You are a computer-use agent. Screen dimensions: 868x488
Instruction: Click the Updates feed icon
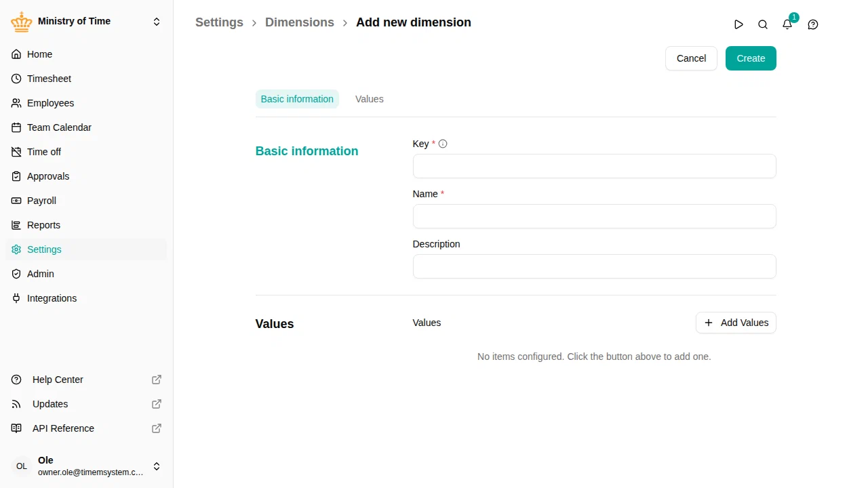16,404
